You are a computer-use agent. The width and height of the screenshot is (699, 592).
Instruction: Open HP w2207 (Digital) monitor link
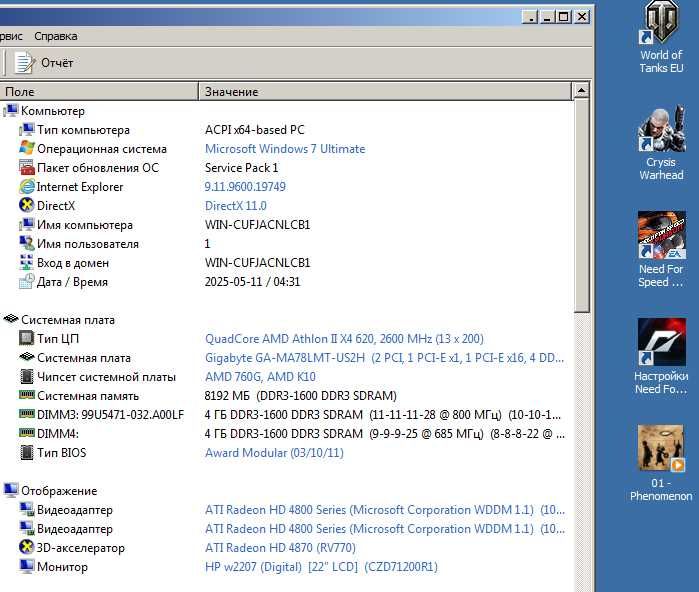point(321,567)
